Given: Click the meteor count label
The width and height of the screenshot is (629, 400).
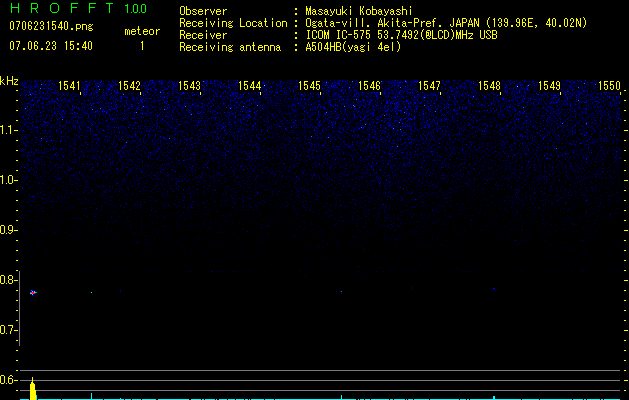Looking at the screenshot, I should click(142, 31).
